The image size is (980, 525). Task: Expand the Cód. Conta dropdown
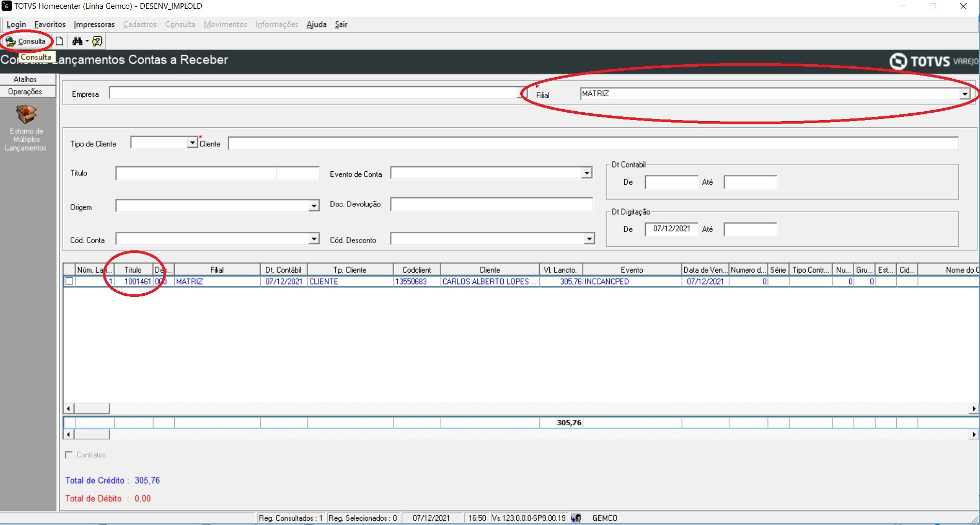[x=314, y=238]
